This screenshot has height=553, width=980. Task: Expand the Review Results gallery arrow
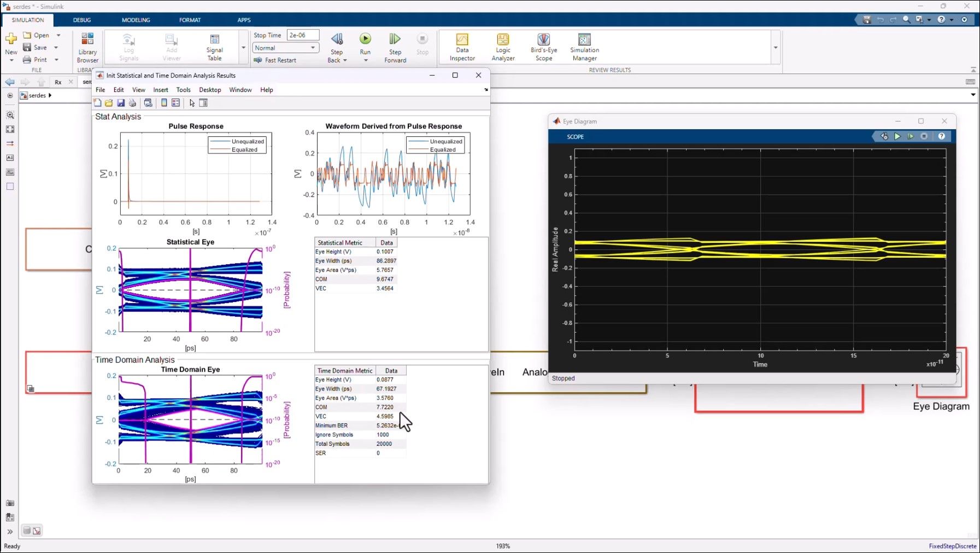[x=777, y=47]
